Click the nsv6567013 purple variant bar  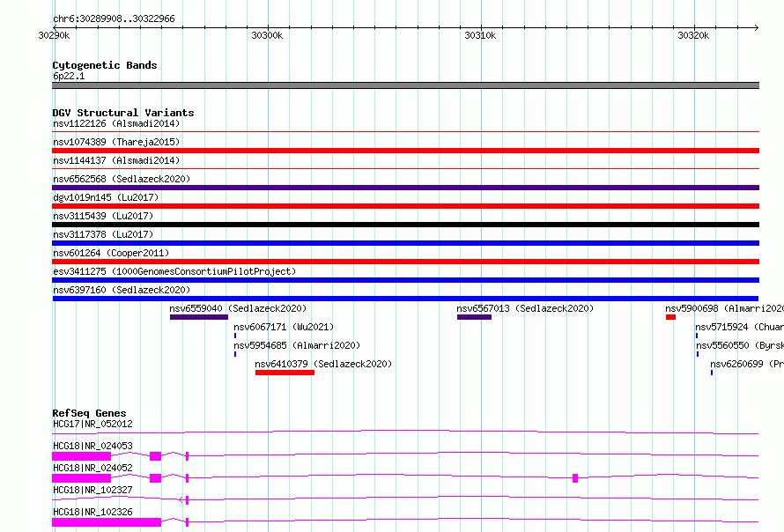point(474,317)
